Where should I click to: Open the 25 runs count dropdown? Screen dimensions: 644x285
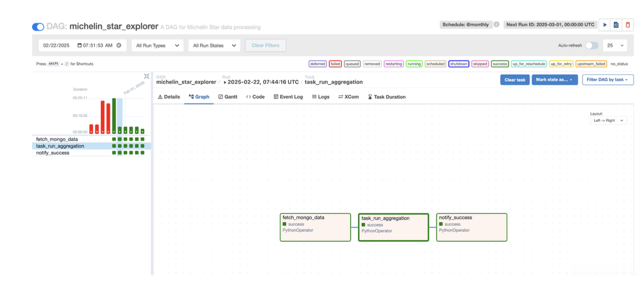tap(615, 45)
